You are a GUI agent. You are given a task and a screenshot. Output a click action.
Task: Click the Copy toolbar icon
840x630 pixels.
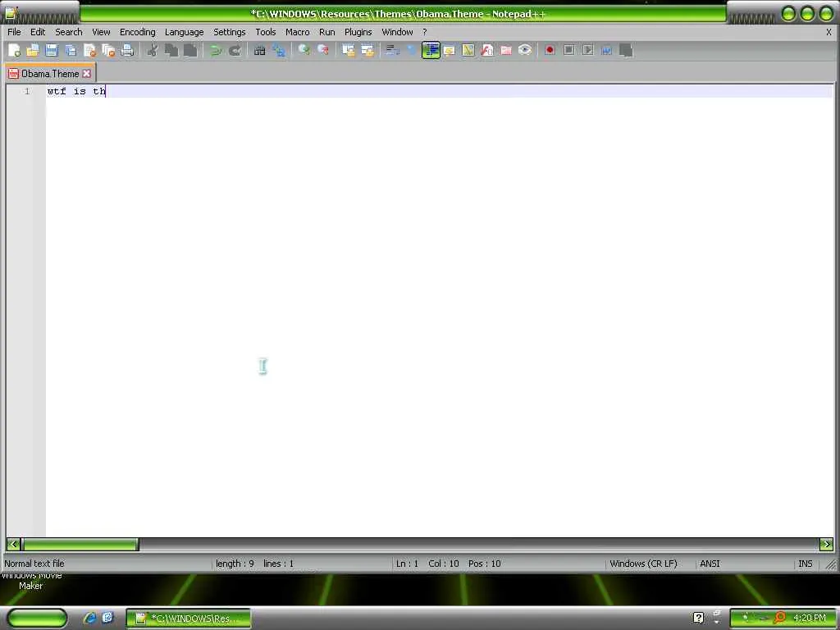(x=171, y=50)
